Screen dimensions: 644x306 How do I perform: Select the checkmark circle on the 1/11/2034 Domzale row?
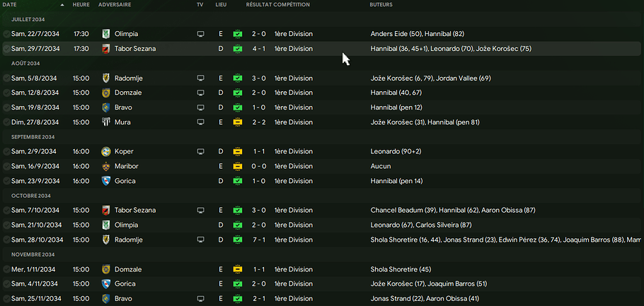tap(6, 269)
